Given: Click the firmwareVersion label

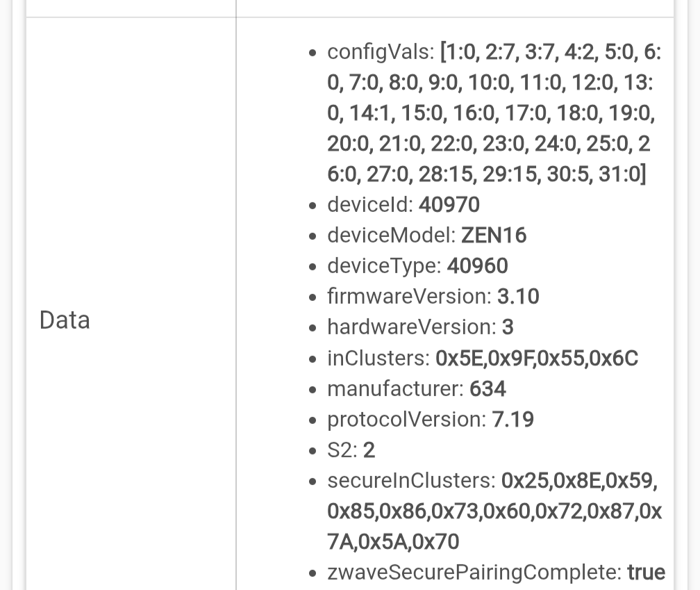Looking at the screenshot, I should click(x=409, y=297).
